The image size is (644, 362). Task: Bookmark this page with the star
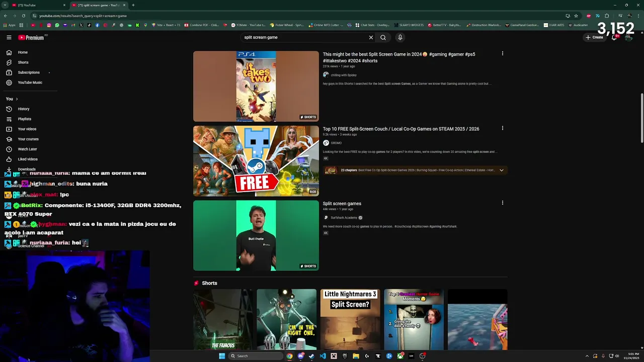coord(576,16)
